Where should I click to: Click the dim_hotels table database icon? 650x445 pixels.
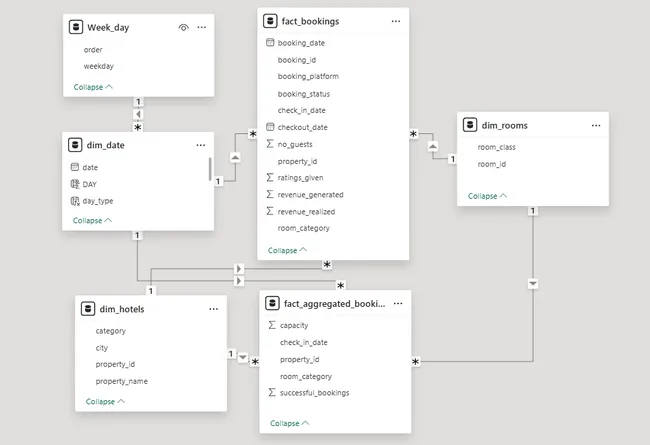[x=88, y=309]
